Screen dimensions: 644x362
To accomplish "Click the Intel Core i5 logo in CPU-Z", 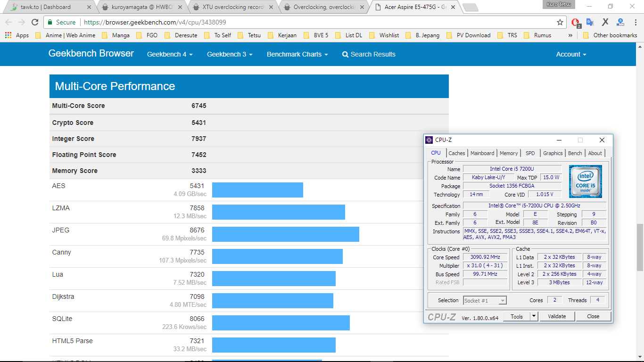I will pos(585,181).
